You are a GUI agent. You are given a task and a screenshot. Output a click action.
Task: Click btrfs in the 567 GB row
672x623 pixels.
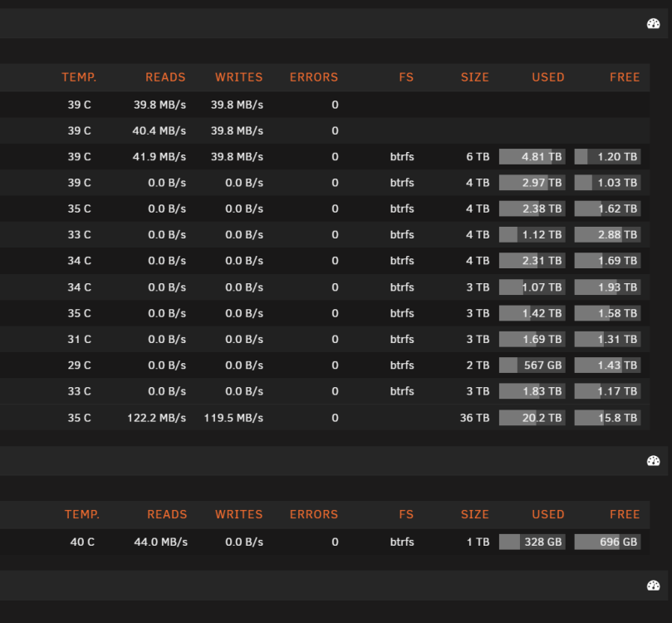(402, 365)
